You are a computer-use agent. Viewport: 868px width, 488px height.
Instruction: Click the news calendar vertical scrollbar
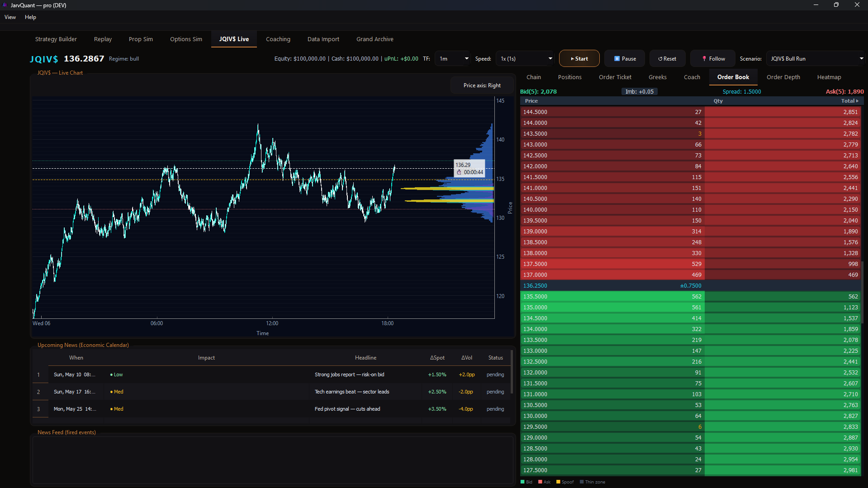pos(512,371)
